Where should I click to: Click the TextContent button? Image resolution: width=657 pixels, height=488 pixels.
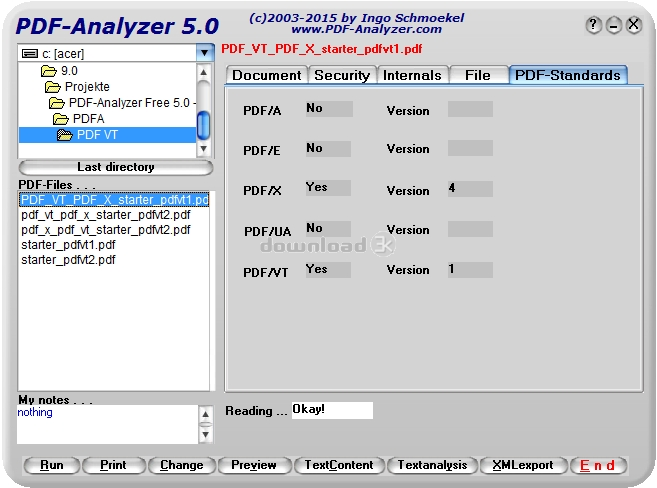[339, 465]
